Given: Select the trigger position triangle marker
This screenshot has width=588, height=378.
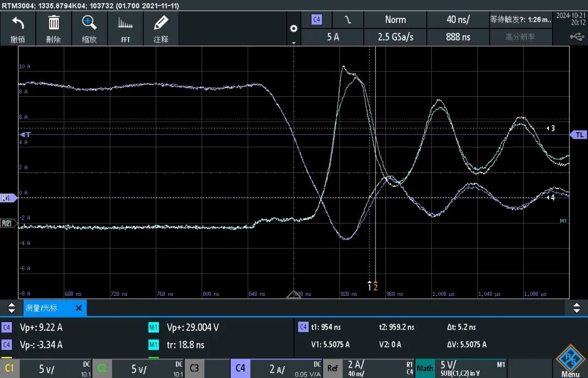Looking at the screenshot, I should click(293, 294).
